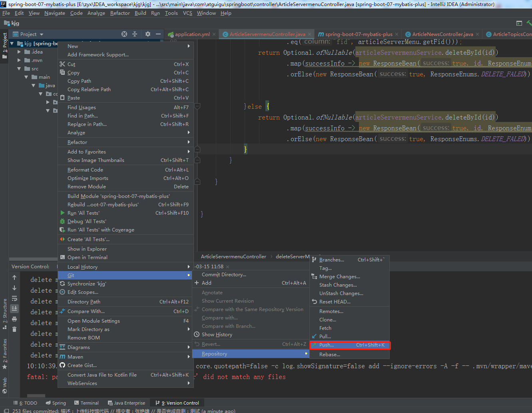Viewport: 532px width, 413px height.
Task: Select Push... in Repository submenu
Action: click(x=350, y=345)
